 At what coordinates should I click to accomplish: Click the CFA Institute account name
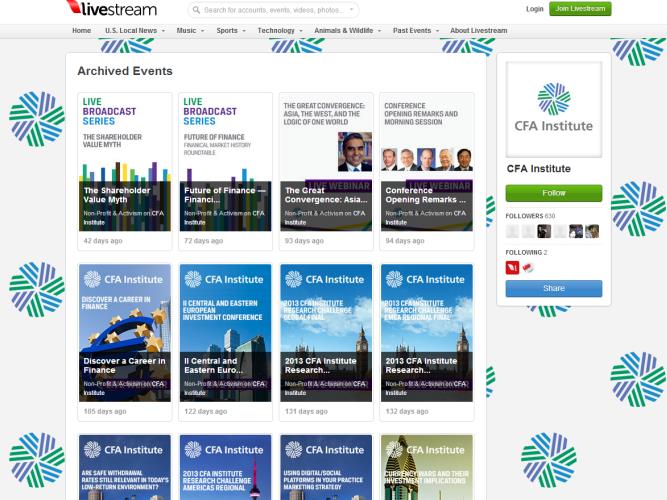tap(539, 169)
